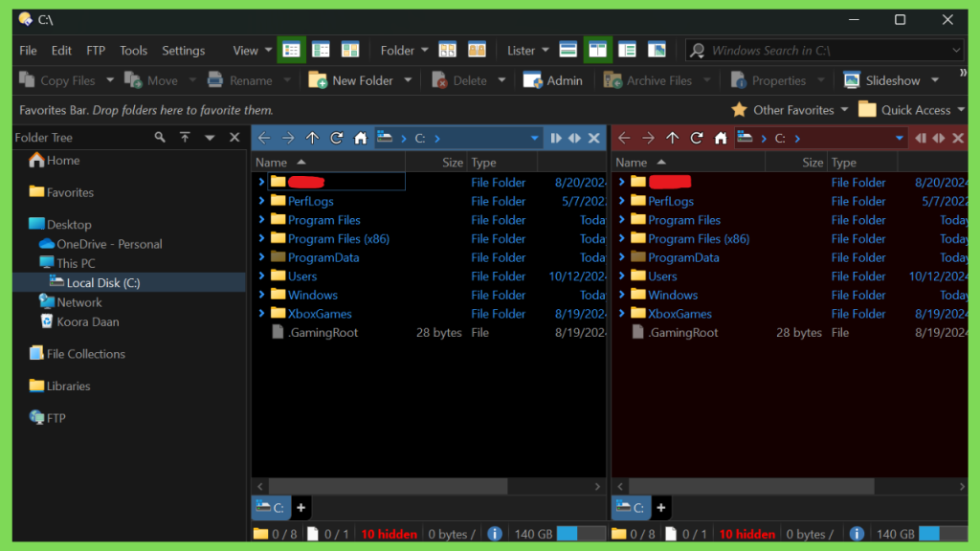This screenshot has width=980, height=551.
Task: Click the Folder Tree go-to-top icon
Action: [185, 138]
